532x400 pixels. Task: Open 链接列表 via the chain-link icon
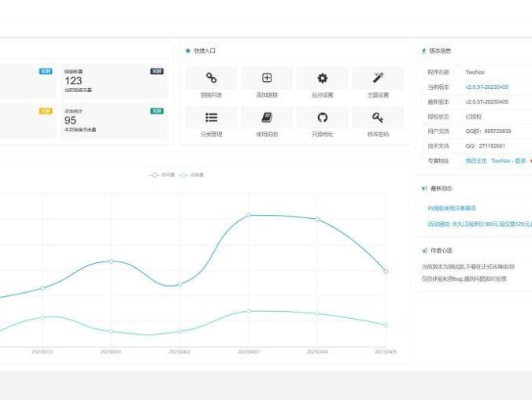click(x=211, y=78)
